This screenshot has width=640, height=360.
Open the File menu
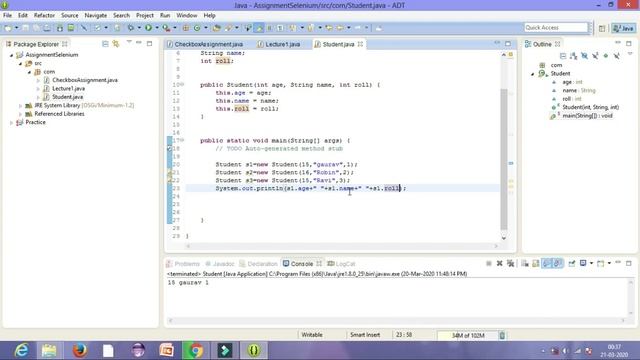click(7, 15)
